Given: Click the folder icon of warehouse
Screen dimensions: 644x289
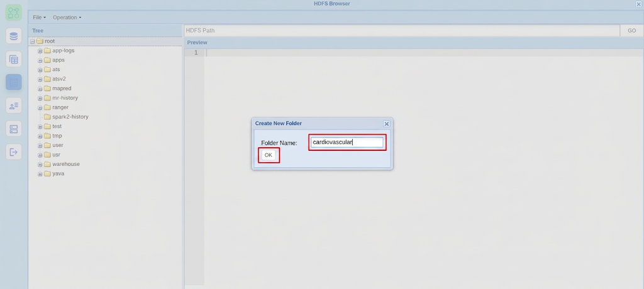Looking at the screenshot, I should [x=47, y=164].
